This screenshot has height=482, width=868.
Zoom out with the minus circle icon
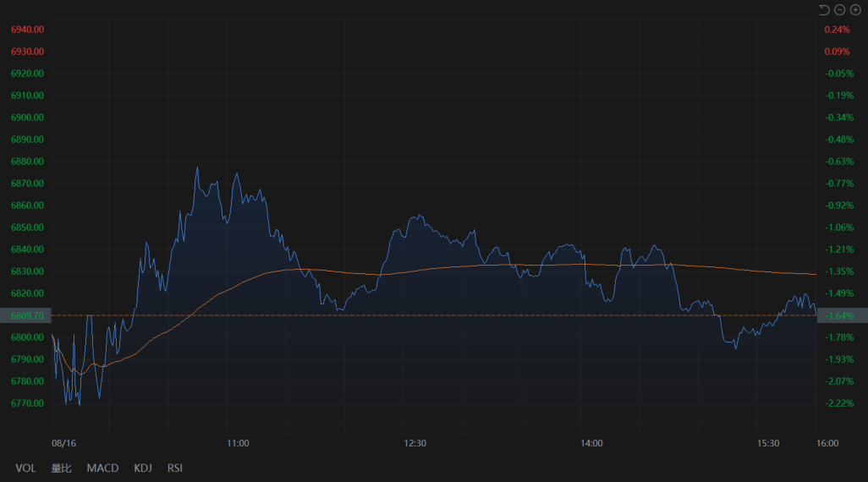coord(839,10)
